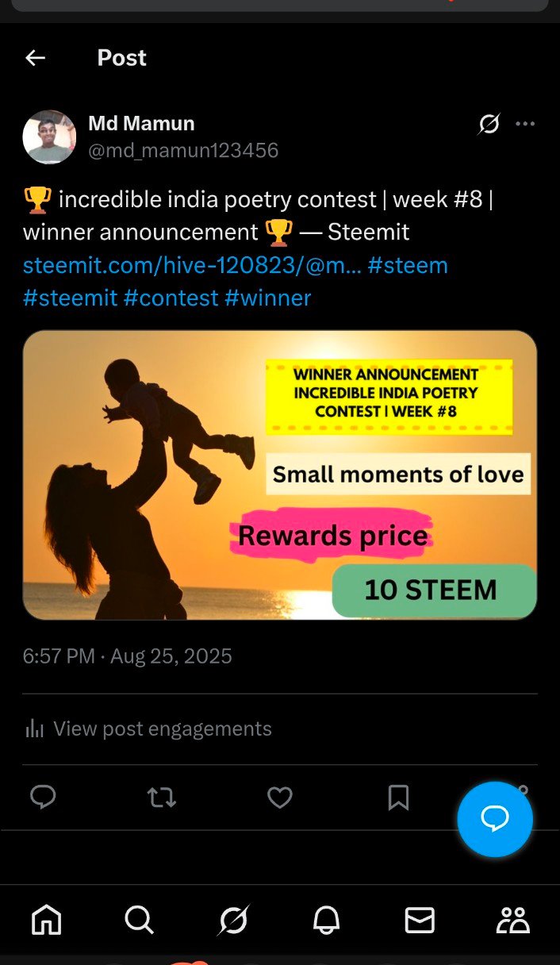Tap the reply speech bubble icon

tap(43, 797)
